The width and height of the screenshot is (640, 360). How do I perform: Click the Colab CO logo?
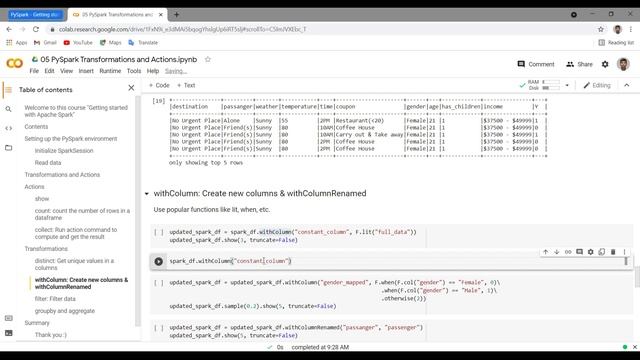pyautogui.click(x=14, y=63)
